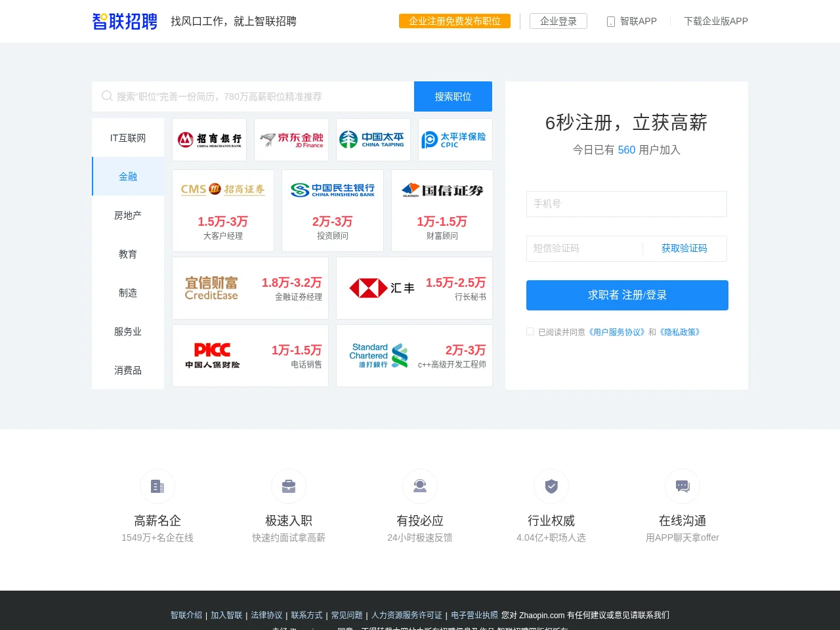Screen dimensions: 840x630
Task: Select the 制造 category tab
Action: (x=128, y=293)
